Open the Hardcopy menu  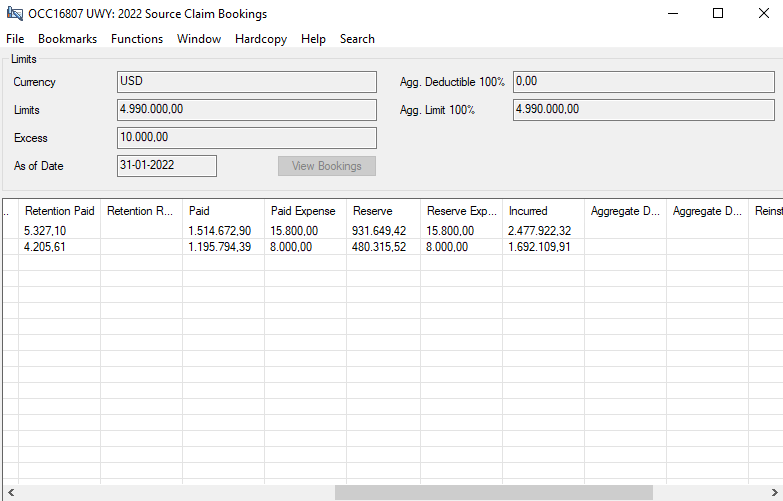point(261,39)
